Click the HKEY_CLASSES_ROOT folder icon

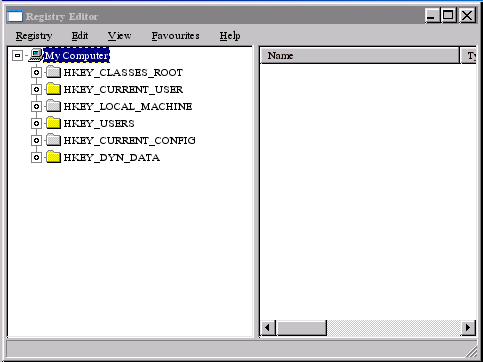tap(53, 72)
